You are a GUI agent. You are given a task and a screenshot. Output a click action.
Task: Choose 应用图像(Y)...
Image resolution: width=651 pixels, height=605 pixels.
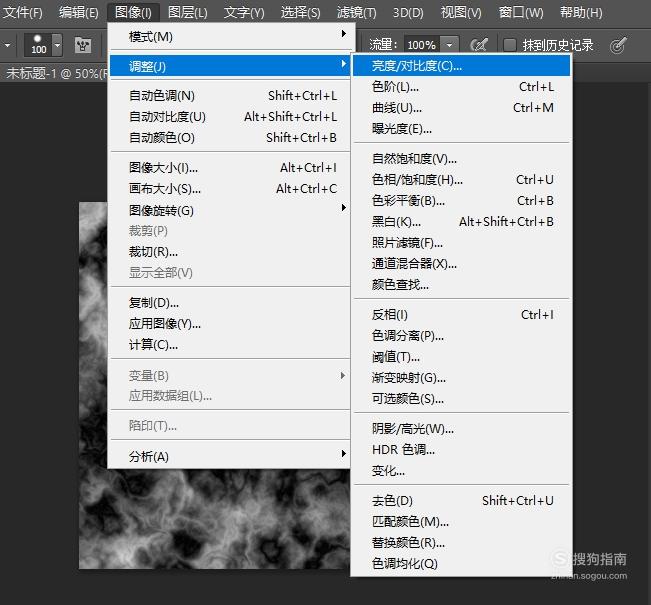pyautogui.click(x=230, y=323)
